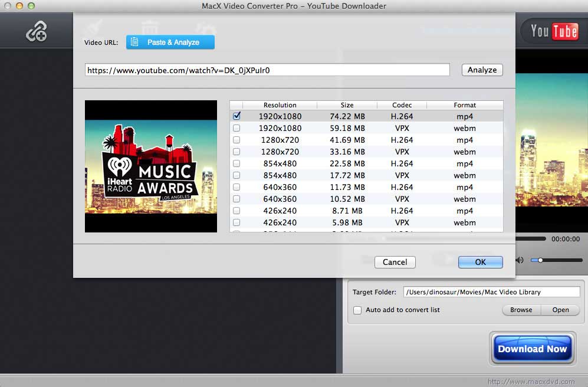588x387 pixels.
Task: Click the 11.73 MB size cell
Action: (x=347, y=187)
